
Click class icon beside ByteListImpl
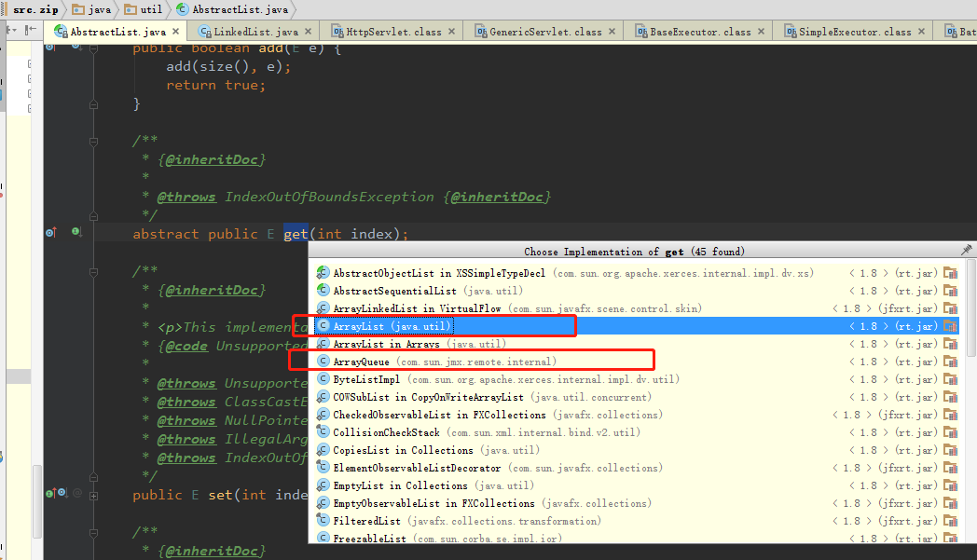click(323, 378)
